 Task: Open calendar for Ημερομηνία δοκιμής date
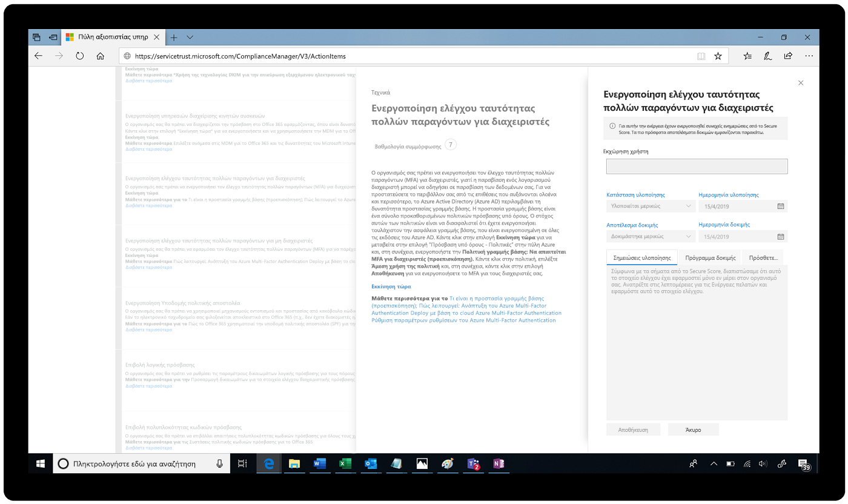click(x=781, y=236)
